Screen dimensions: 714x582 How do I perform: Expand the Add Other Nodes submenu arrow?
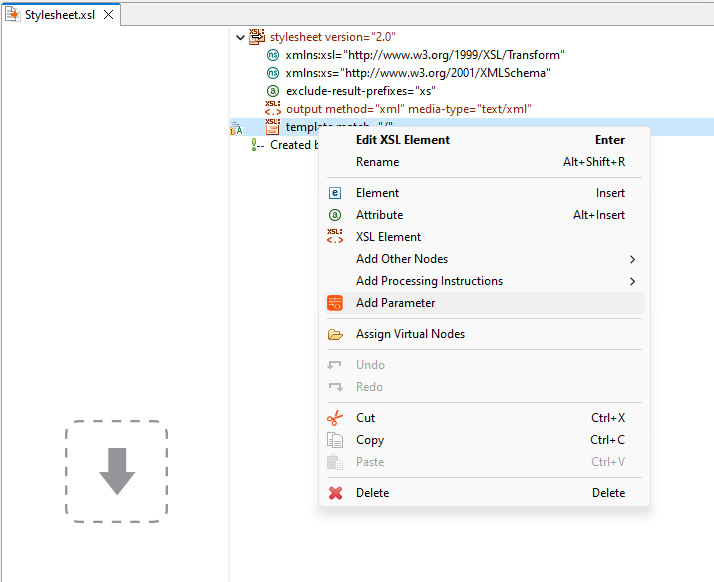[x=632, y=259]
